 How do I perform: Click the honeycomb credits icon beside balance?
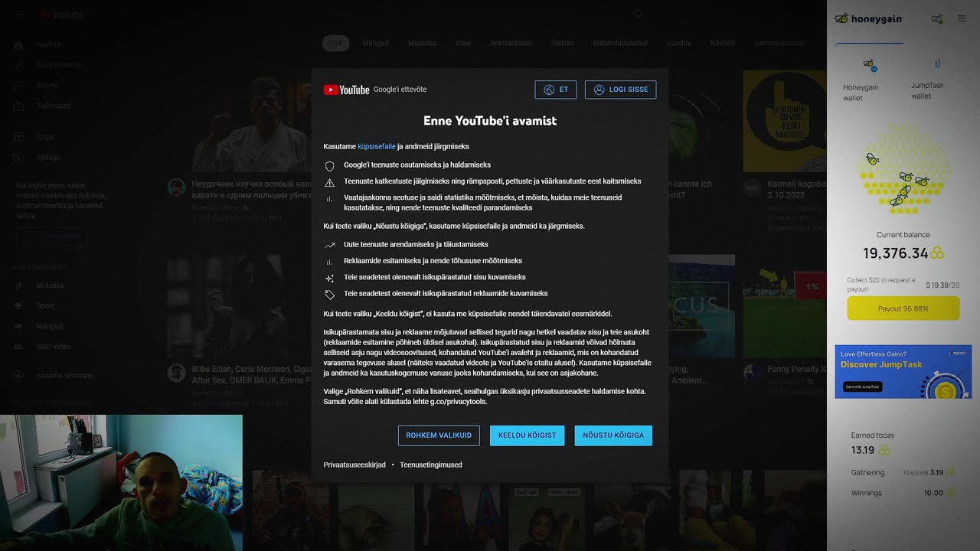pyautogui.click(x=937, y=253)
